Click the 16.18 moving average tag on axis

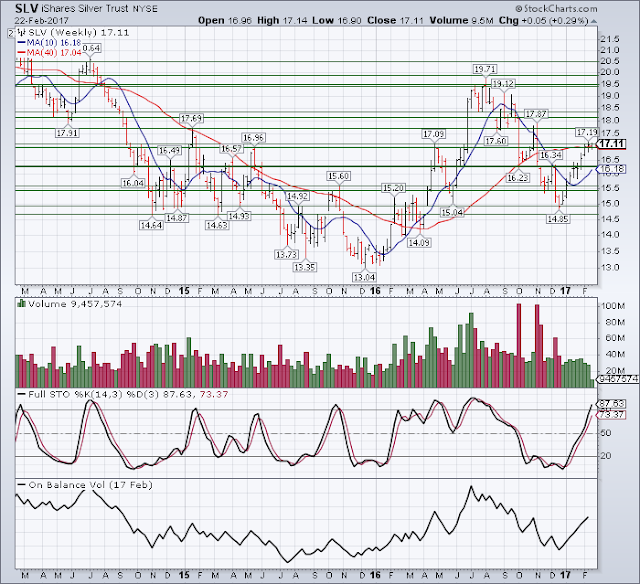coord(612,169)
